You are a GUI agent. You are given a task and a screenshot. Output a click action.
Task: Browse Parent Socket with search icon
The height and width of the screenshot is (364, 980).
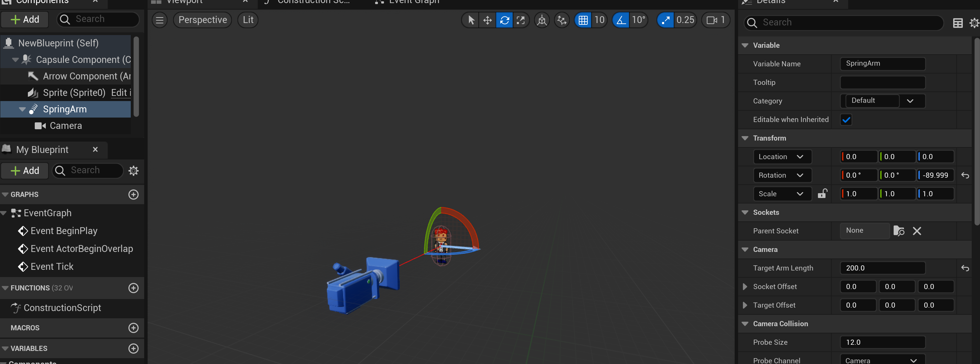[898, 231]
